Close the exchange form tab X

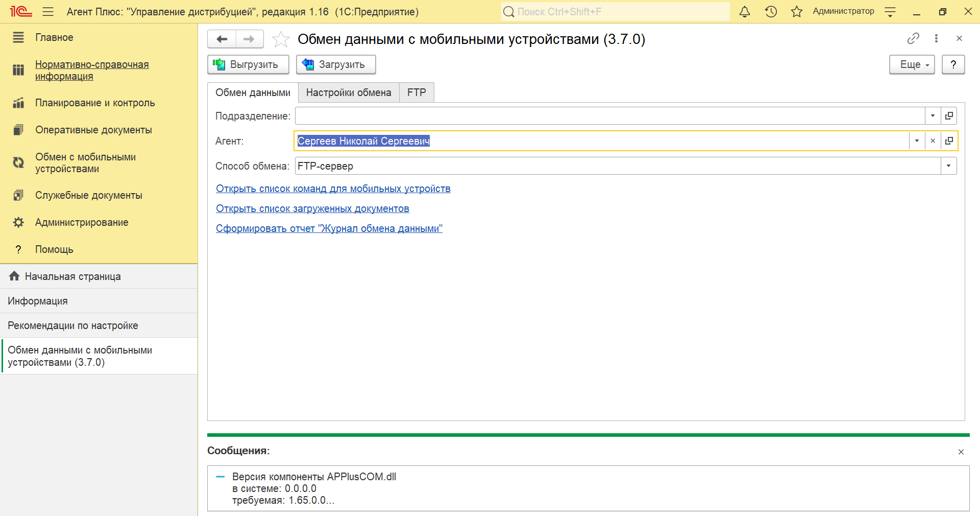pyautogui.click(x=959, y=38)
